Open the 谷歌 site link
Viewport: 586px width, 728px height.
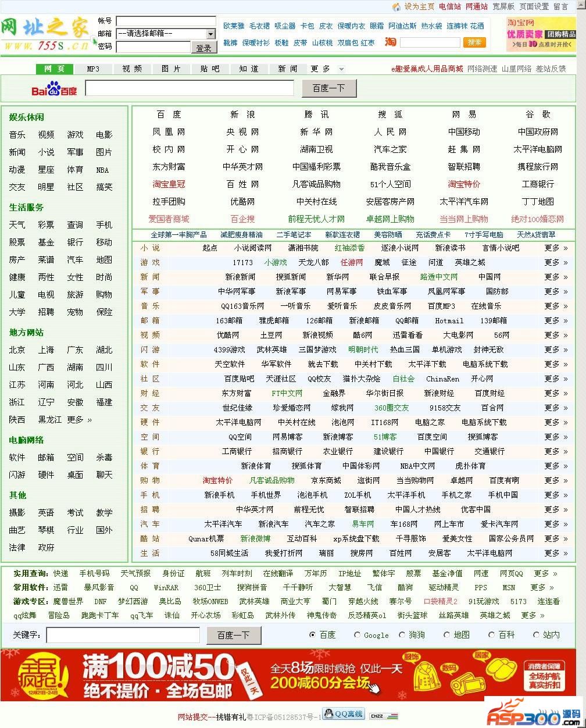(538, 115)
